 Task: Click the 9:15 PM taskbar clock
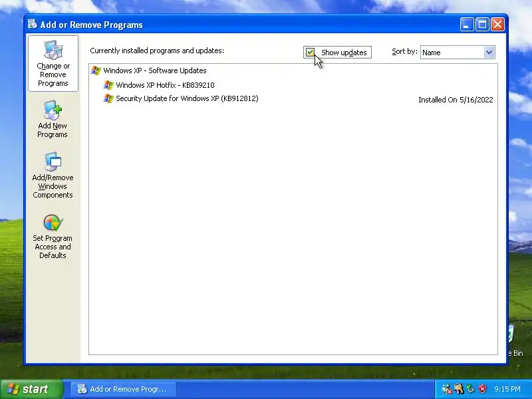point(507,389)
